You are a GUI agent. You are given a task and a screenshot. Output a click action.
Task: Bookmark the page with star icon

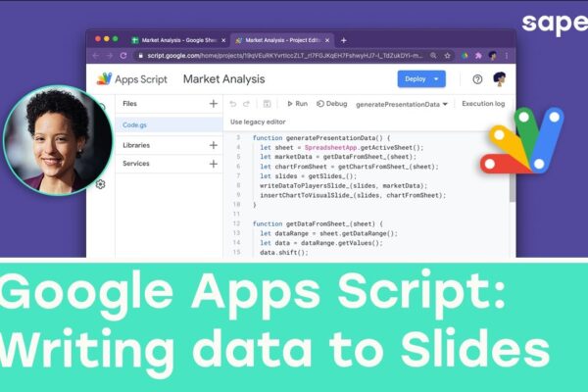448,56
